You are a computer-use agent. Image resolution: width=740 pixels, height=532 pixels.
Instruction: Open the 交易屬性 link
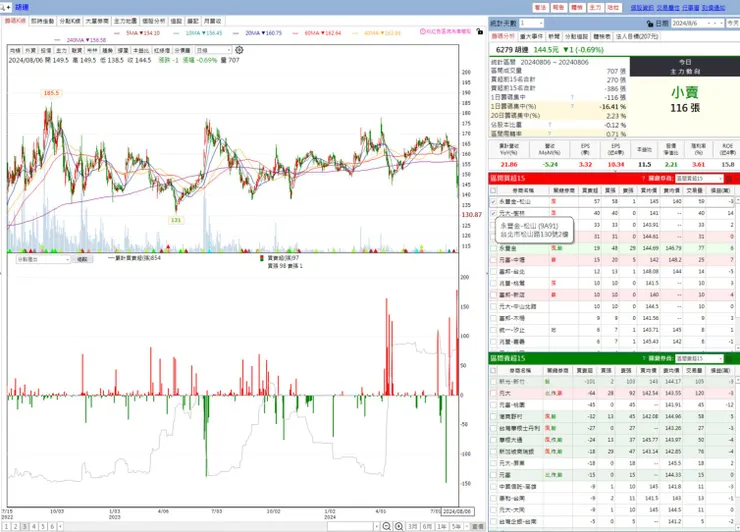668,8
